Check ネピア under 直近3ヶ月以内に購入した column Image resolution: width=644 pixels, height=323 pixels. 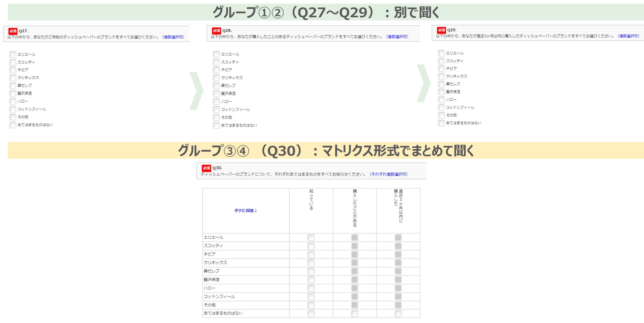click(x=398, y=255)
